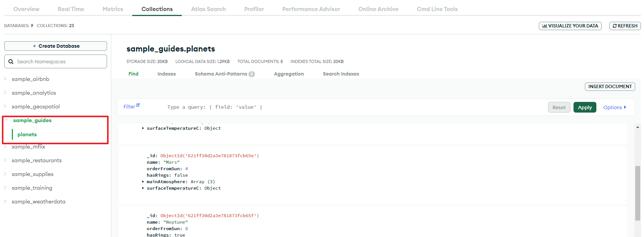Click the Insert Document button
This screenshot has width=644, height=237.
click(x=610, y=87)
